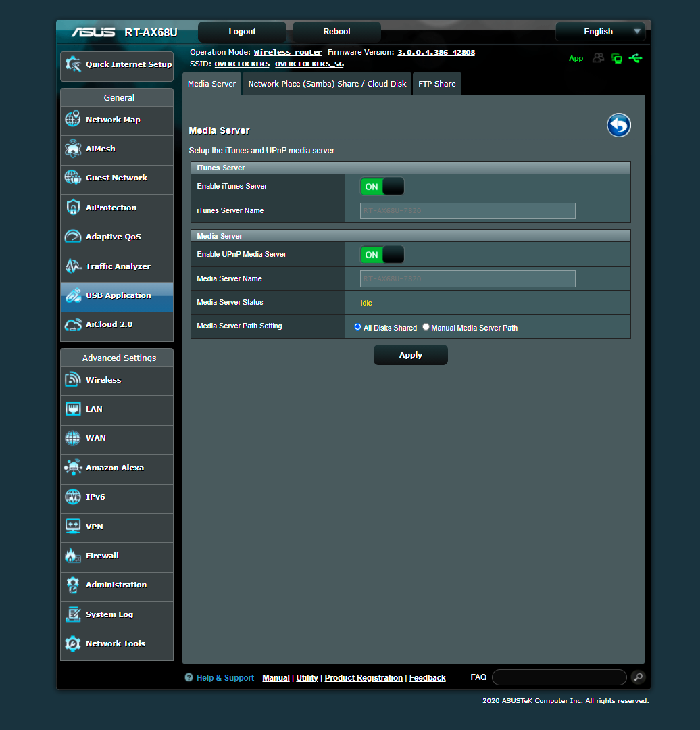
Task: Open firmware version 3.0.0.4.386_42808 link
Action: pyautogui.click(x=436, y=52)
